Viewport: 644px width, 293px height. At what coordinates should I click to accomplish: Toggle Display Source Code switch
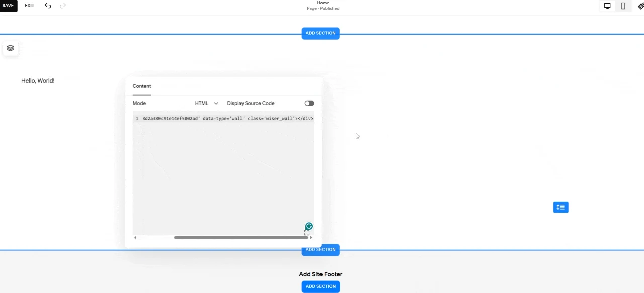click(309, 103)
